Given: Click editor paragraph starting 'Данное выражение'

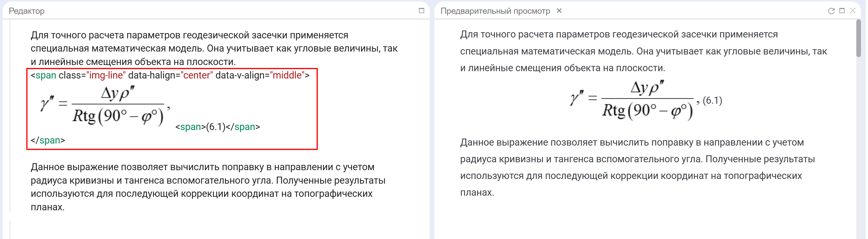Looking at the screenshot, I should pos(208,187).
